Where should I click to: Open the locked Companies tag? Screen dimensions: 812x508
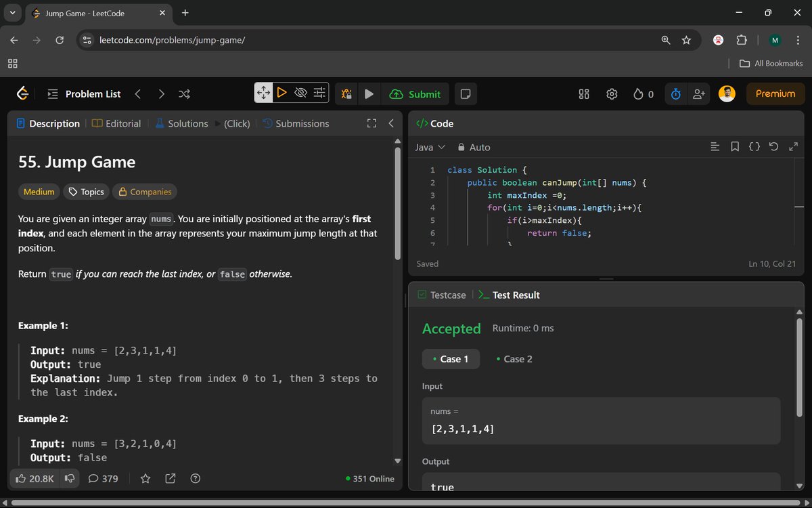[145, 192]
